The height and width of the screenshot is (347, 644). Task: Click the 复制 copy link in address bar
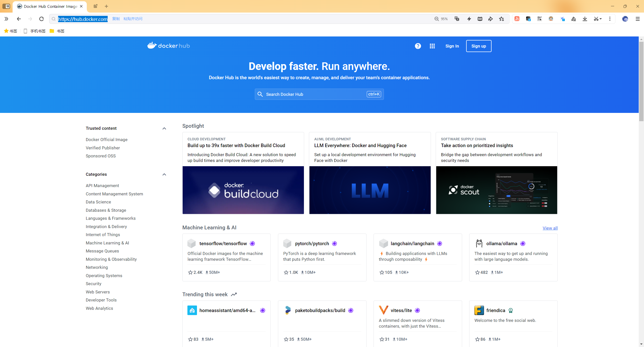[x=116, y=19]
